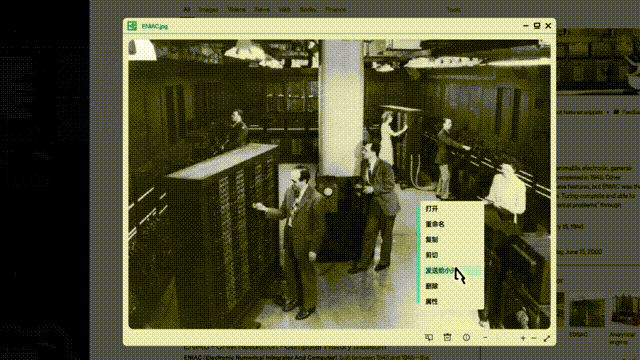
Task: Expand image to fullscreen with diagonal arrow icon
Action: tap(547, 338)
